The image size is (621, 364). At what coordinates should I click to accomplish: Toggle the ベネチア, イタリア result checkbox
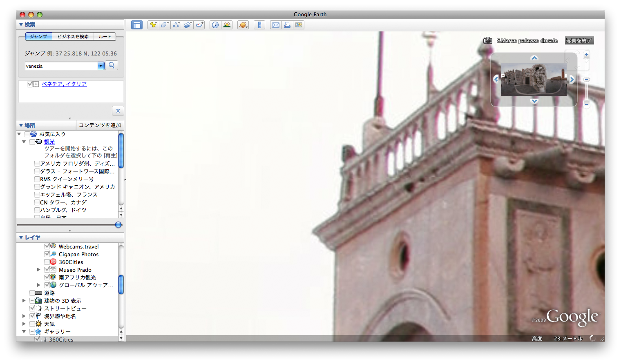pos(30,84)
